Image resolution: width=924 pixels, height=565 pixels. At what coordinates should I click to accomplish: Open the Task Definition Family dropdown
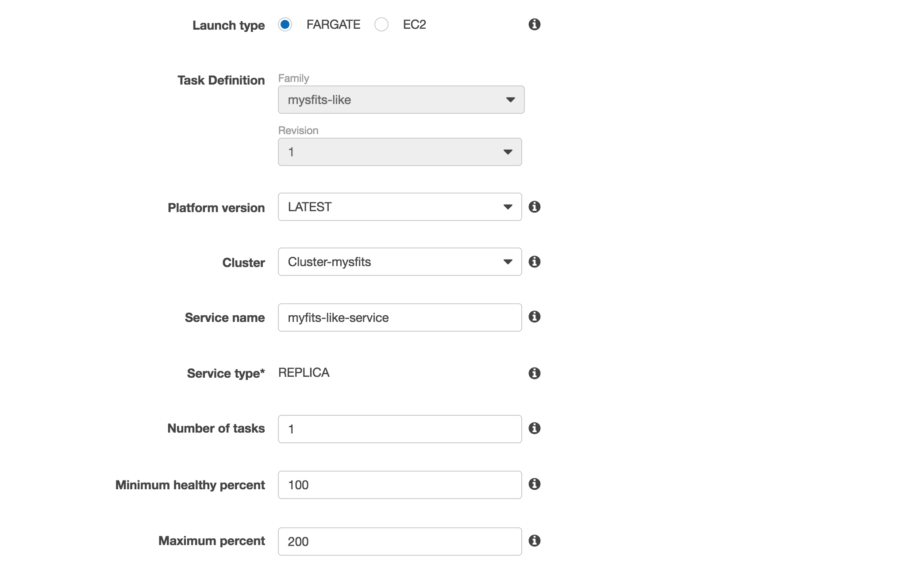[401, 100]
